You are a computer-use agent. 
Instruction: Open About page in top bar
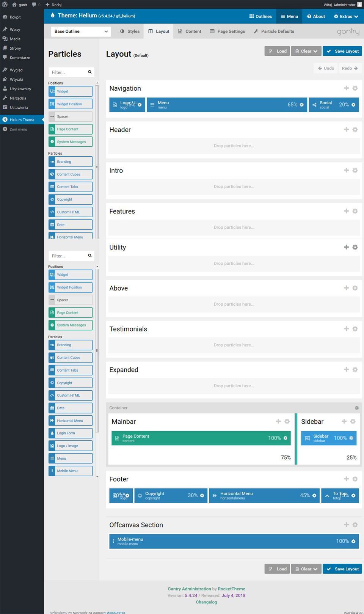pos(316,16)
